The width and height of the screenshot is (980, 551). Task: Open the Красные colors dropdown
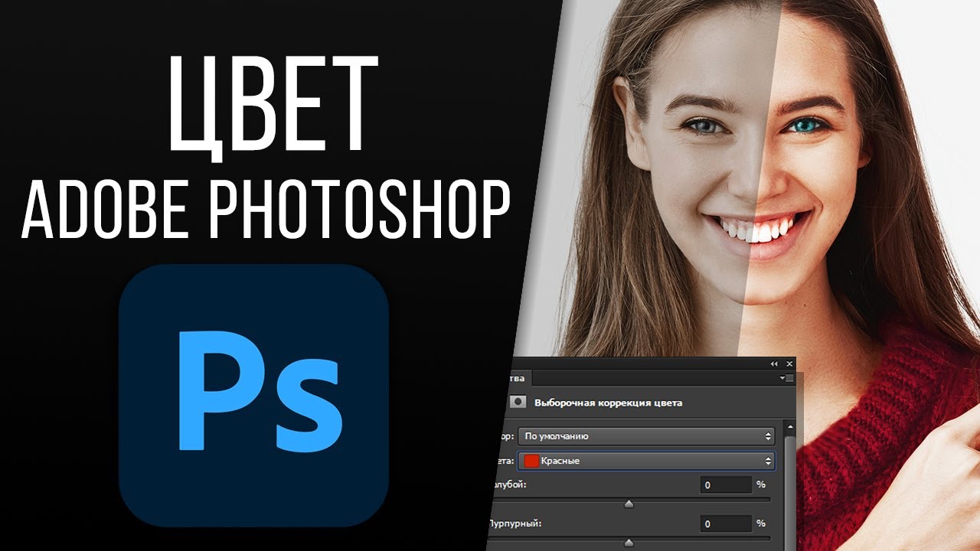point(647,461)
